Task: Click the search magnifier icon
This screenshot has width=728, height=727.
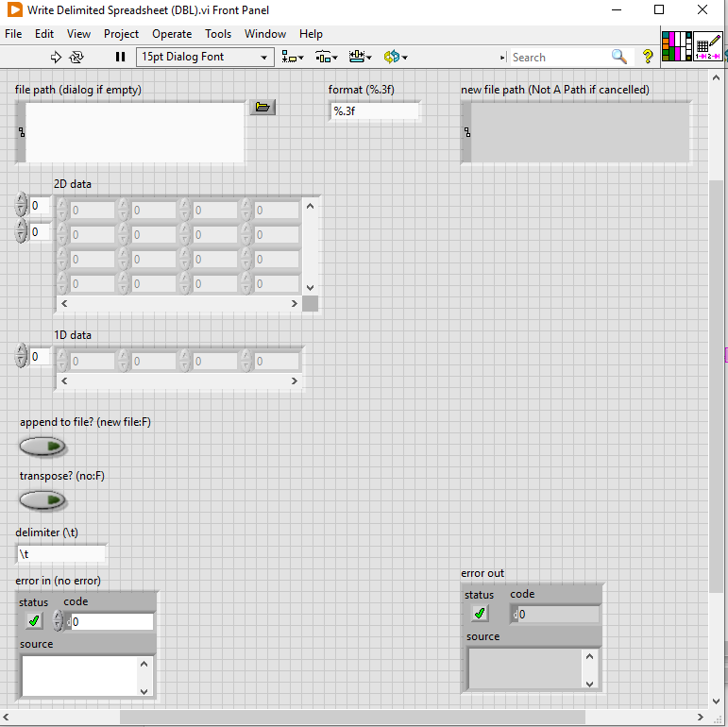Action: (x=618, y=57)
